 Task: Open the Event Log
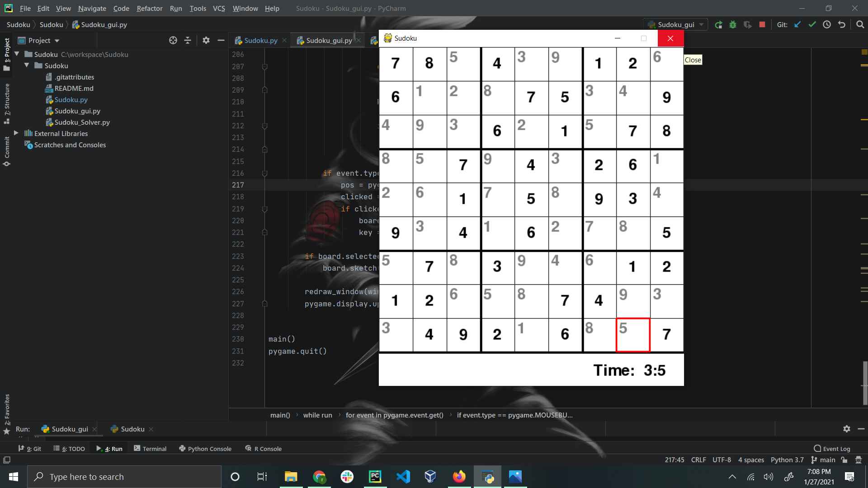click(832, 449)
